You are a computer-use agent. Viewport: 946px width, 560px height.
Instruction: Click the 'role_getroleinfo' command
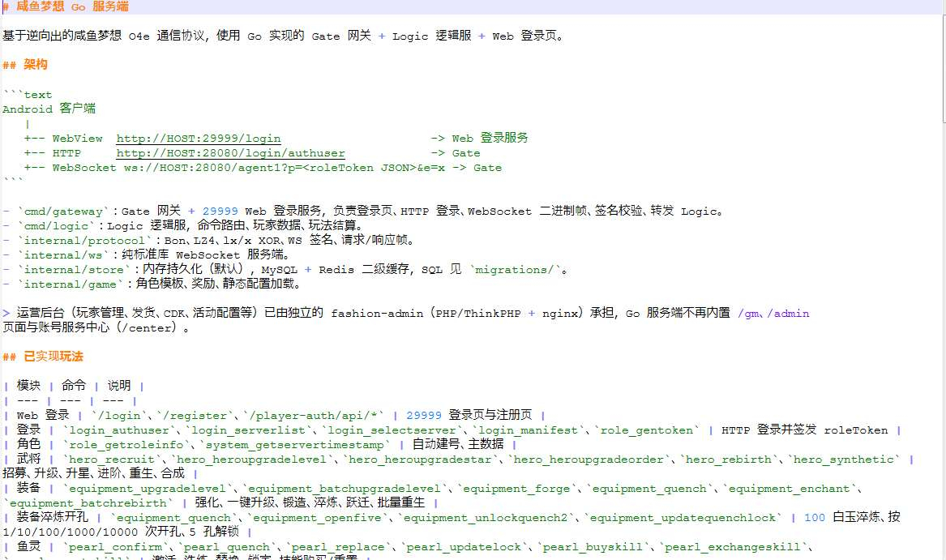pos(126,444)
